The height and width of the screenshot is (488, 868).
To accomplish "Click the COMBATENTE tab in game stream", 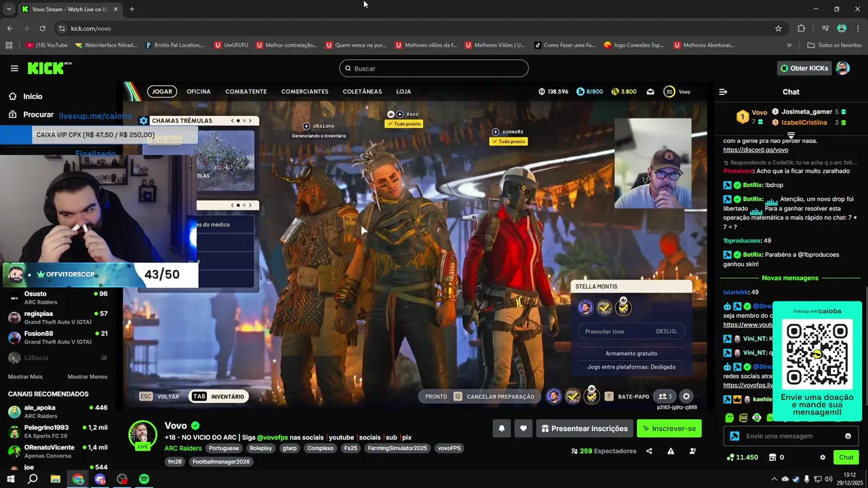I will coord(246,91).
